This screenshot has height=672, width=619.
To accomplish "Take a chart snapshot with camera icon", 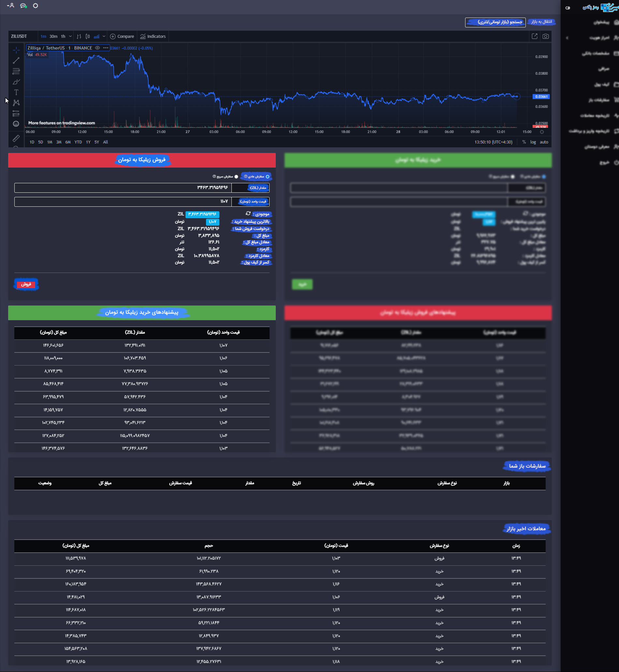I will coord(546,36).
